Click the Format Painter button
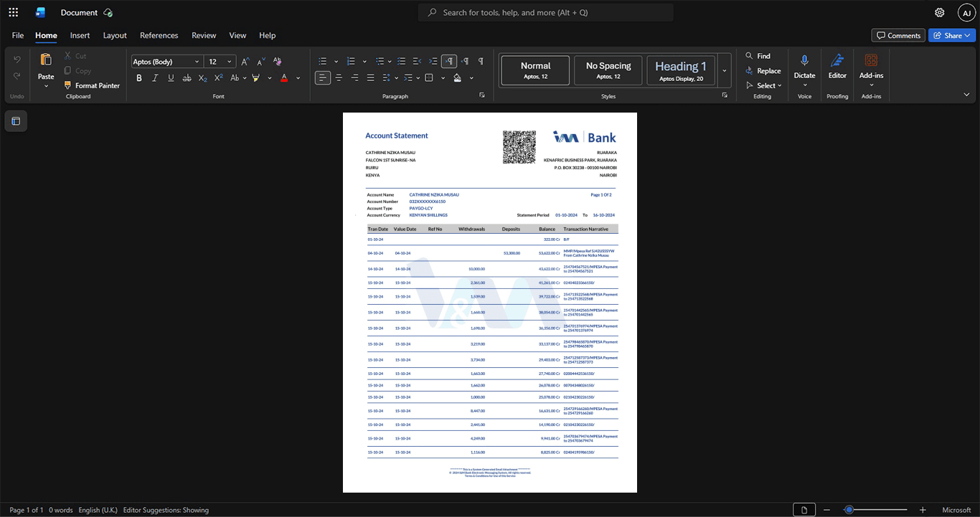The image size is (980, 517). pos(92,85)
